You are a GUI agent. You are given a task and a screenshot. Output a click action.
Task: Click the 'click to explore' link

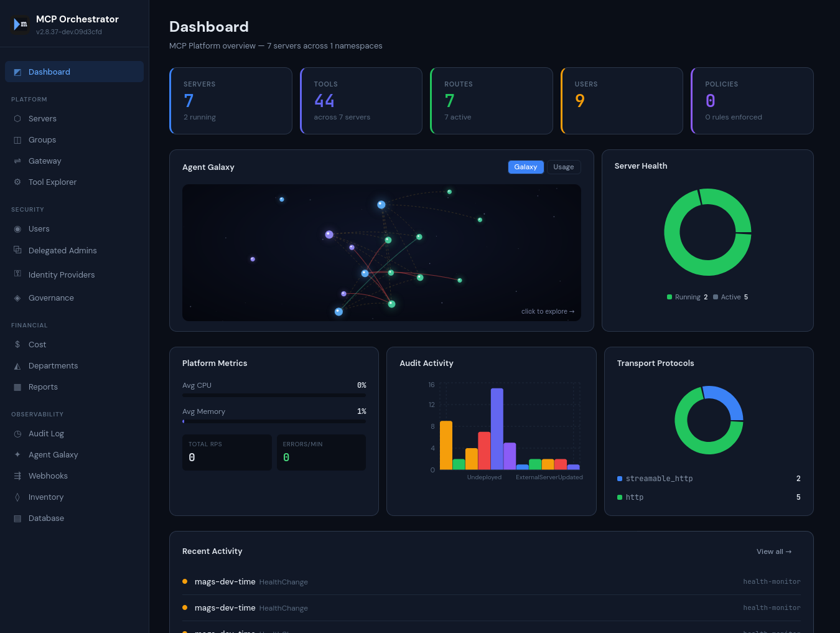[548, 311]
